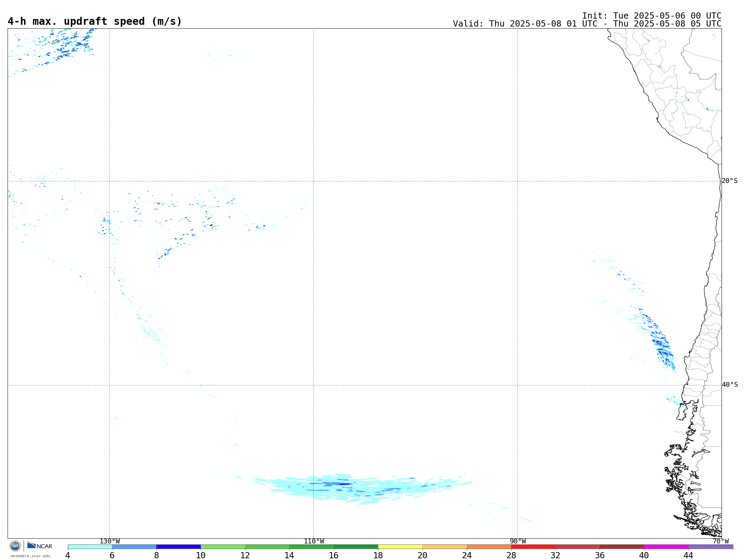Image resolution: width=744 pixels, height=560 pixels.
Task: Click the colorbar tick label 44
Action: [x=688, y=555]
